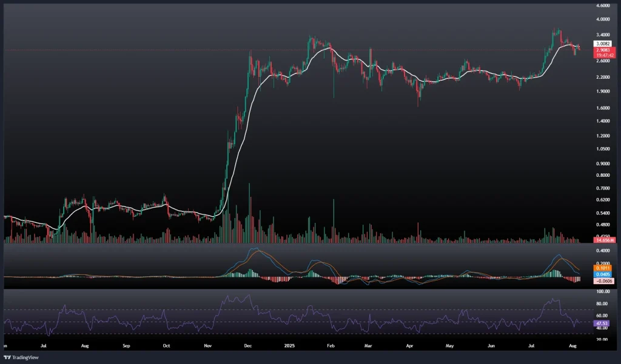Viewport: 621px width, 364px height.
Task: Click the Jun label on the time axis
Action: pyautogui.click(x=492, y=346)
